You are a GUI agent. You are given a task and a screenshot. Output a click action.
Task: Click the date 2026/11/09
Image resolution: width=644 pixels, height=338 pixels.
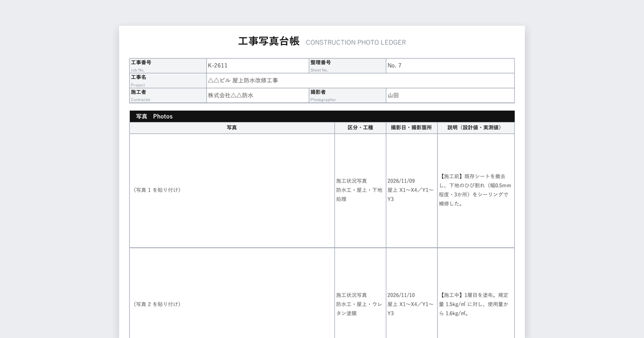tap(401, 181)
